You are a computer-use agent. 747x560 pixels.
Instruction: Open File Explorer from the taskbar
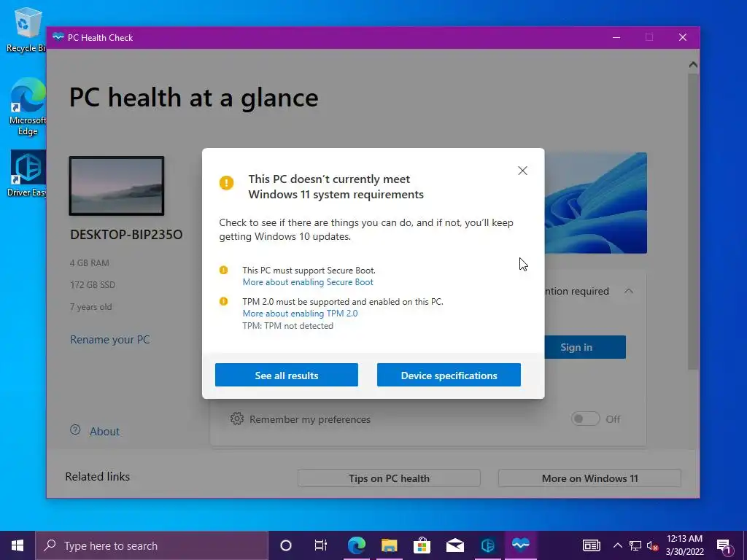390,545
